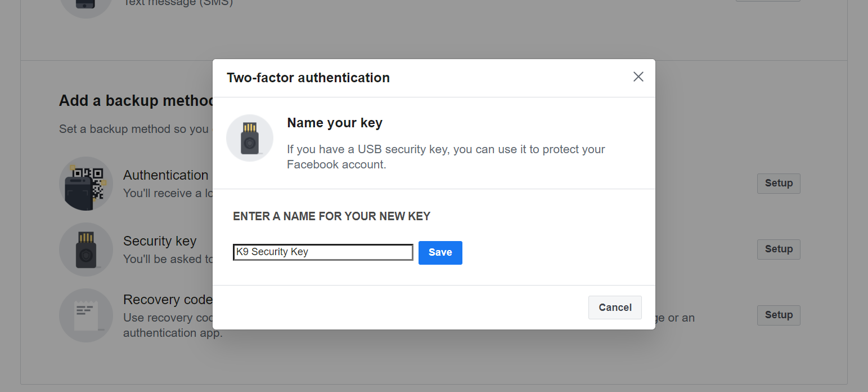868x392 pixels.
Task: Cancel naming the security key
Action: point(615,308)
